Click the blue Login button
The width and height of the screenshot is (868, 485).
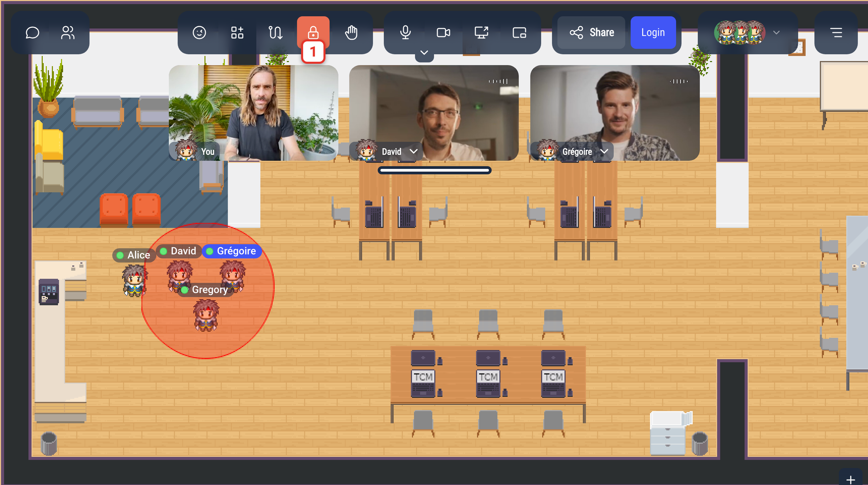tap(653, 33)
